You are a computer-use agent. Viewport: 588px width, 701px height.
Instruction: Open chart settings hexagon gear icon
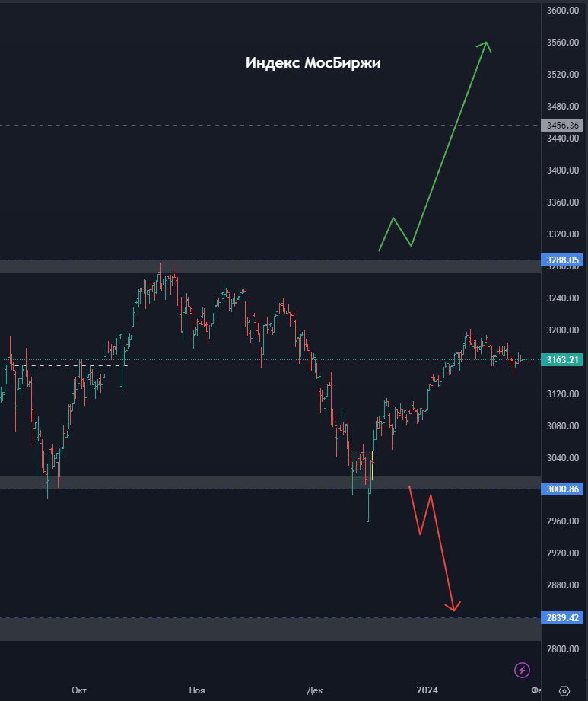(x=564, y=690)
